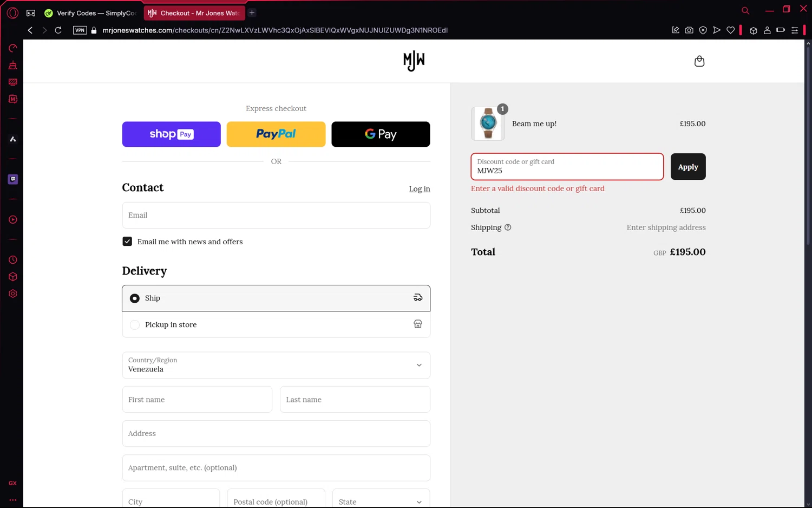Image resolution: width=812 pixels, height=508 pixels.
Task: Open sidebar three-dots more options
Action: tap(13, 500)
